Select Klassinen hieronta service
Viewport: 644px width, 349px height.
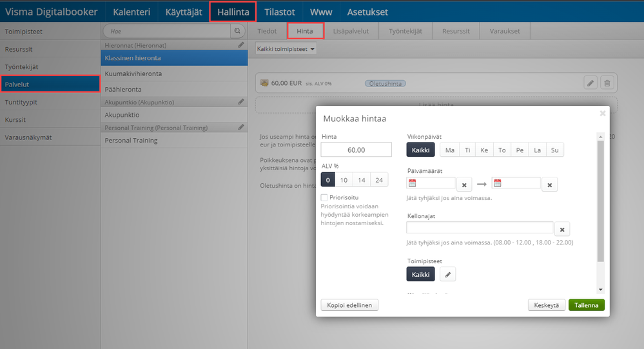pyautogui.click(x=174, y=58)
